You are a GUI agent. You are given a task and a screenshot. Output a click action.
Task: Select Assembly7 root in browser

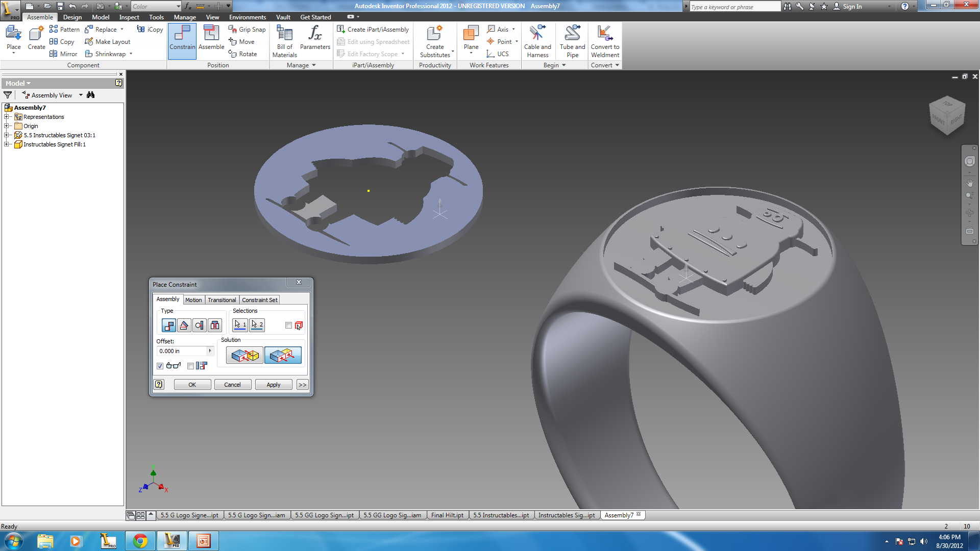(x=30, y=108)
